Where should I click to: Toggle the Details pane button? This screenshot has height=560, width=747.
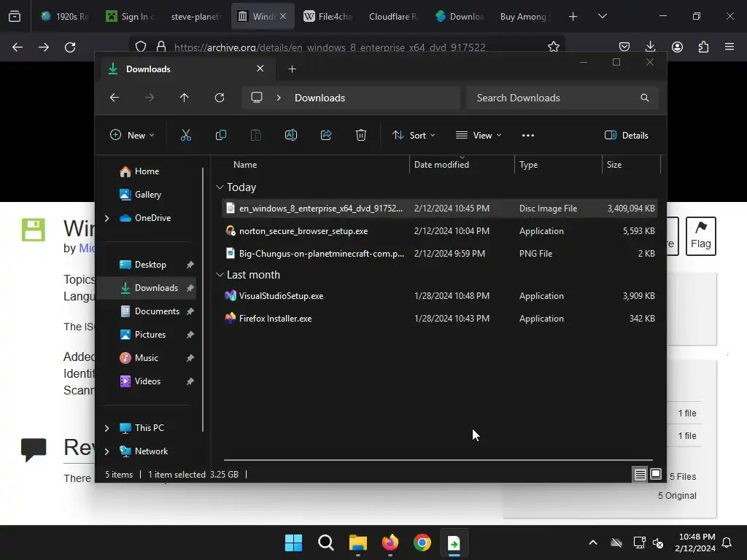point(626,135)
